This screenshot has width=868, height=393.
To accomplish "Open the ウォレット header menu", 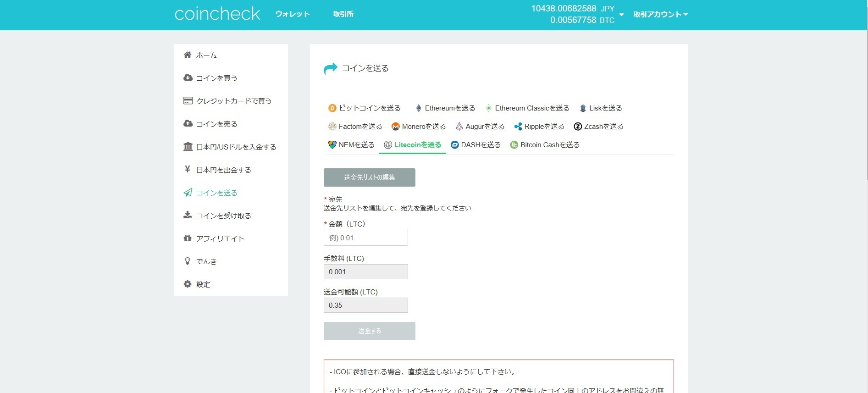I will (293, 14).
